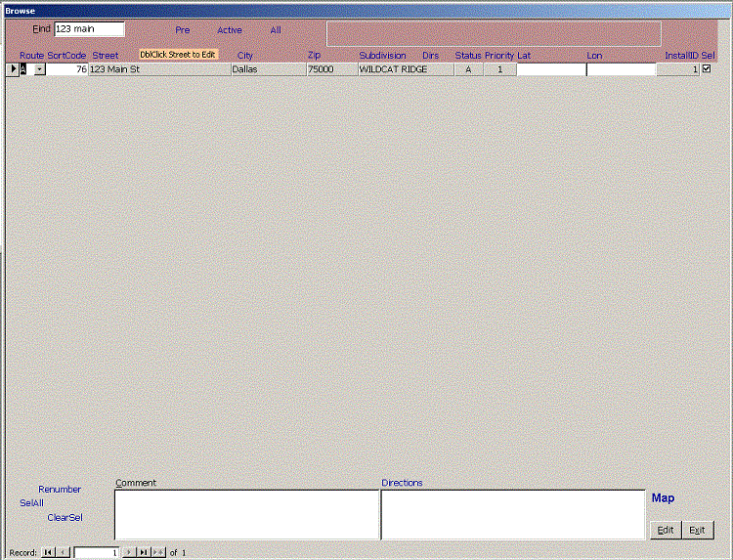Screen dimensions: 733x560
Task: Click the Find search field
Action: [x=89, y=29]
